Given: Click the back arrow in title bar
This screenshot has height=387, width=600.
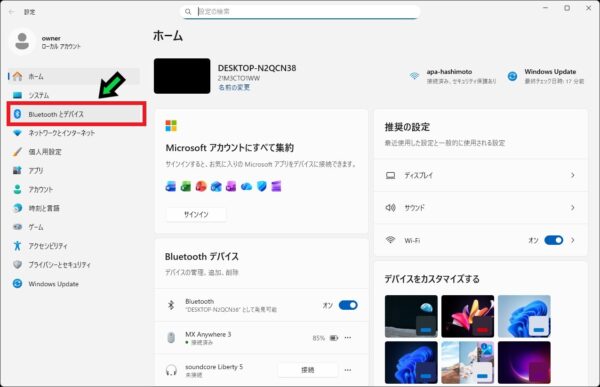Looking at the screenshot, I should pos(11,12).
